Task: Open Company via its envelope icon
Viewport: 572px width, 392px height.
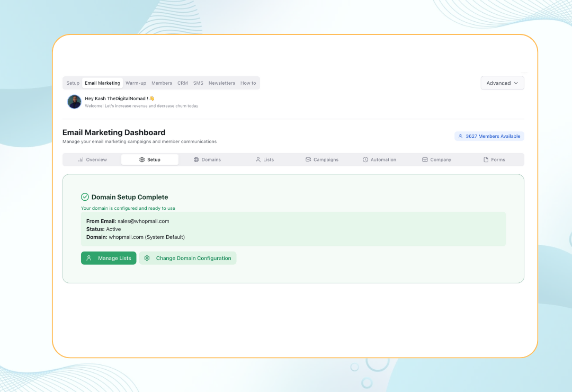Action: coord(424,159)
